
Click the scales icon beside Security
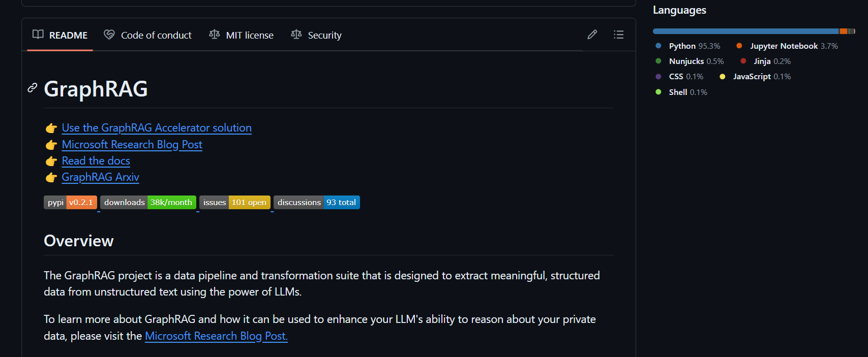[296, 35]
